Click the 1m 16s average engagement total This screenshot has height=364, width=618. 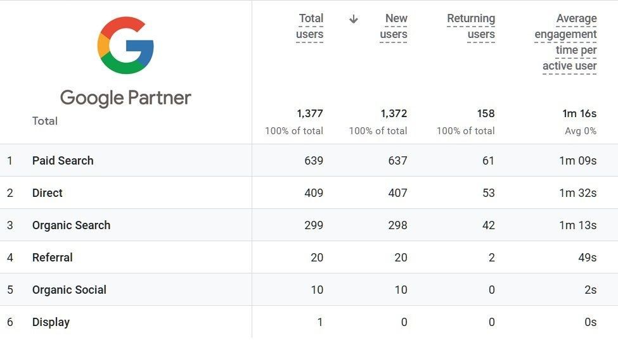click(579, 114)
